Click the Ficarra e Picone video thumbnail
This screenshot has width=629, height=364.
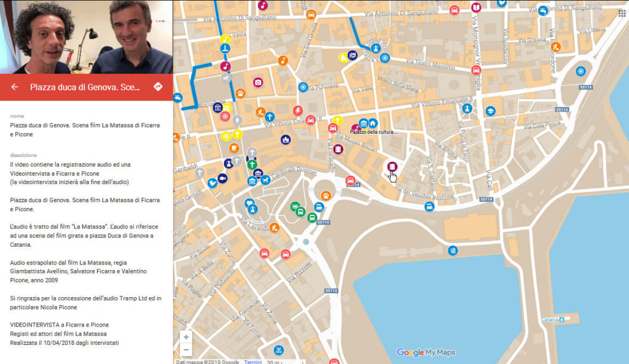[86, 37]
